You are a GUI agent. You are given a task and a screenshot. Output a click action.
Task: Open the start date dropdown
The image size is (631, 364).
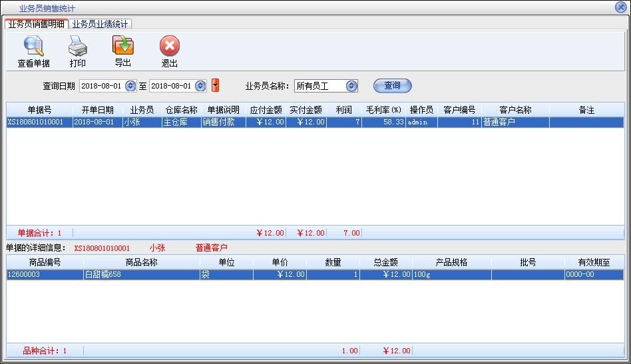click(130, 86)
